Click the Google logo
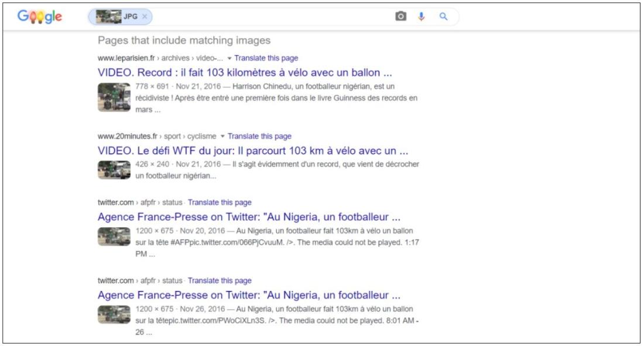Image resolution: width=644 pixels, height=346 pixels. pos(40,16)
